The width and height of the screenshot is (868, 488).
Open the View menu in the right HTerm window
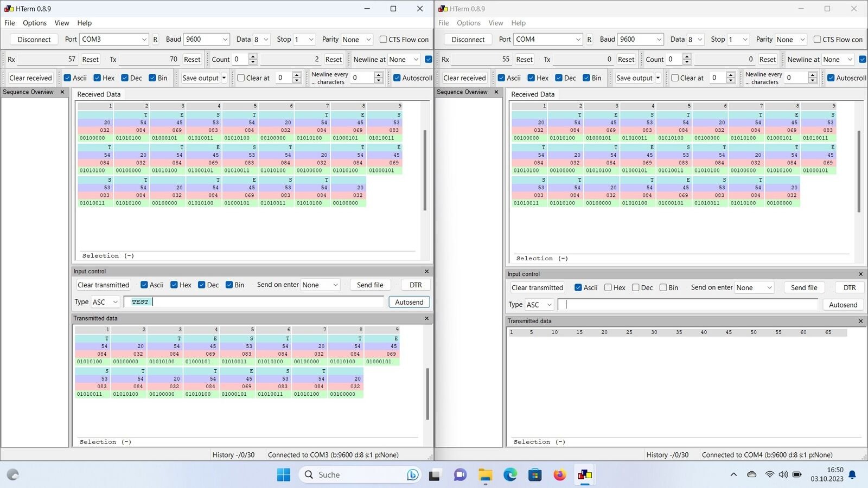click(495, 23)
